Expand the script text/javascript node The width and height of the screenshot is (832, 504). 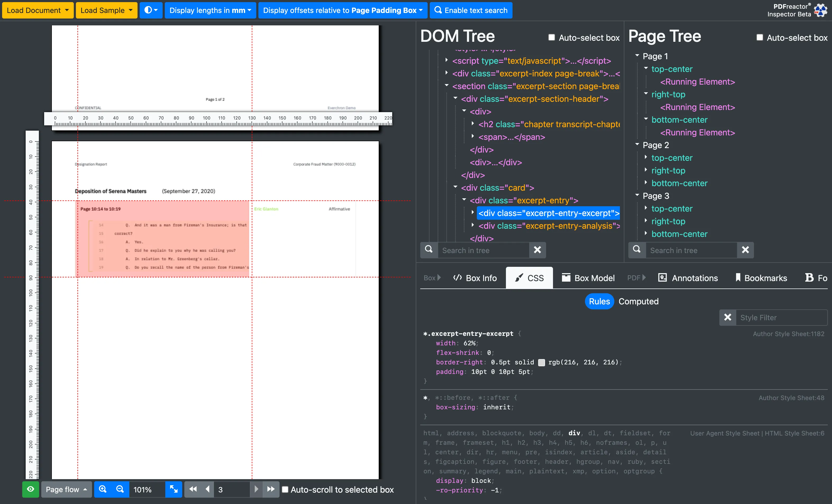447,60
